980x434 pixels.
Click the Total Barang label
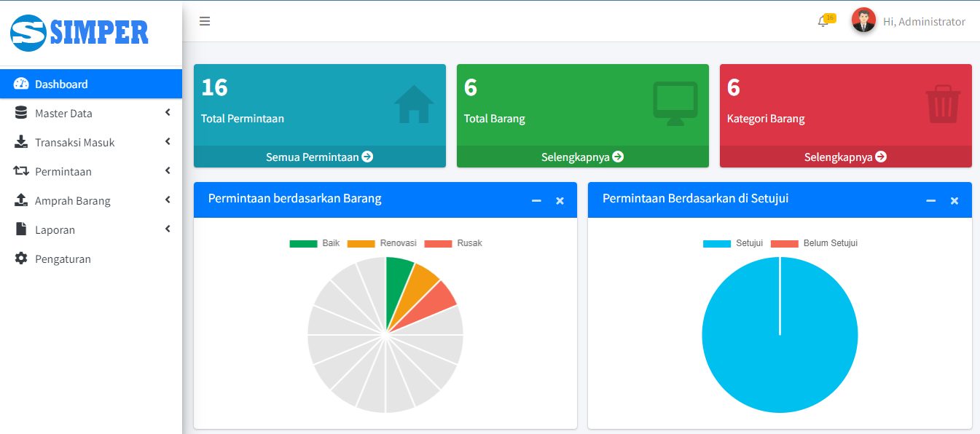[495, 119]
